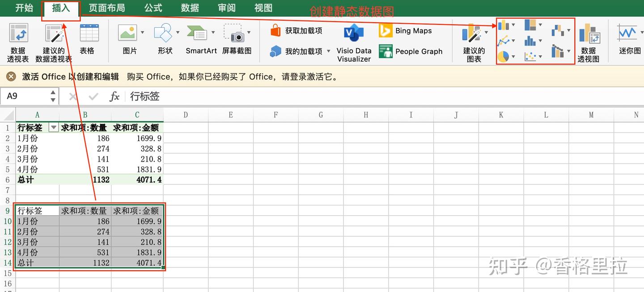Click the Name Box stepper arrows
The height and width of the screenshot is (292, 644).
pos(53,96)
